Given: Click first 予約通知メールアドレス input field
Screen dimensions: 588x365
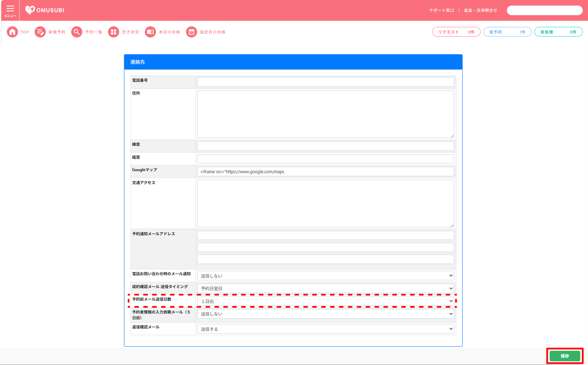Looking at the screenshot, I should click(x=326, y=235).
